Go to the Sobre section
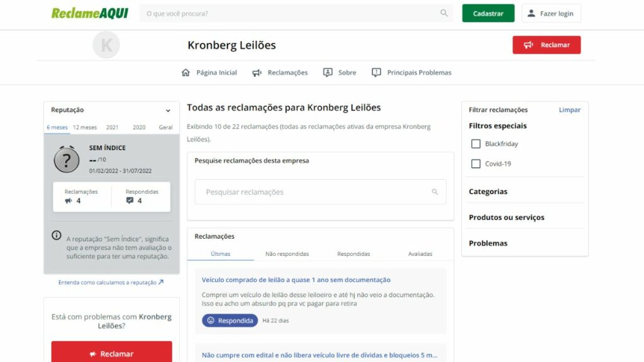This screenshot has height=362, width=644. coord(340,73)
